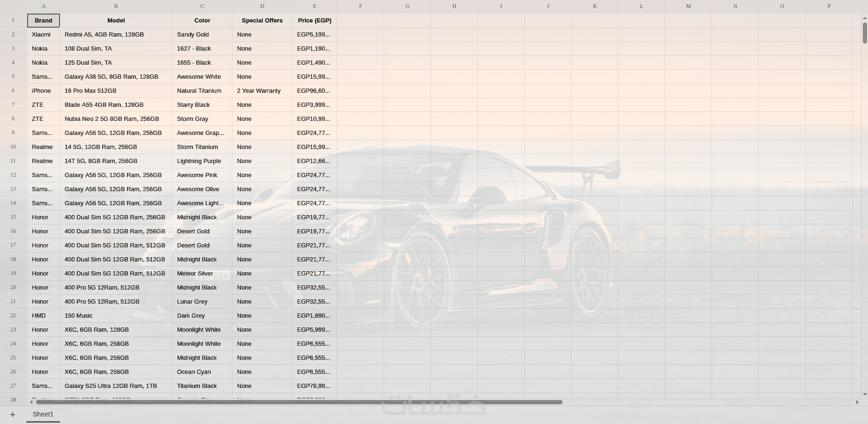This screenshot has width=868, height=424.
Task: Select the Meteor Silver cell
Action: (202, 274)
